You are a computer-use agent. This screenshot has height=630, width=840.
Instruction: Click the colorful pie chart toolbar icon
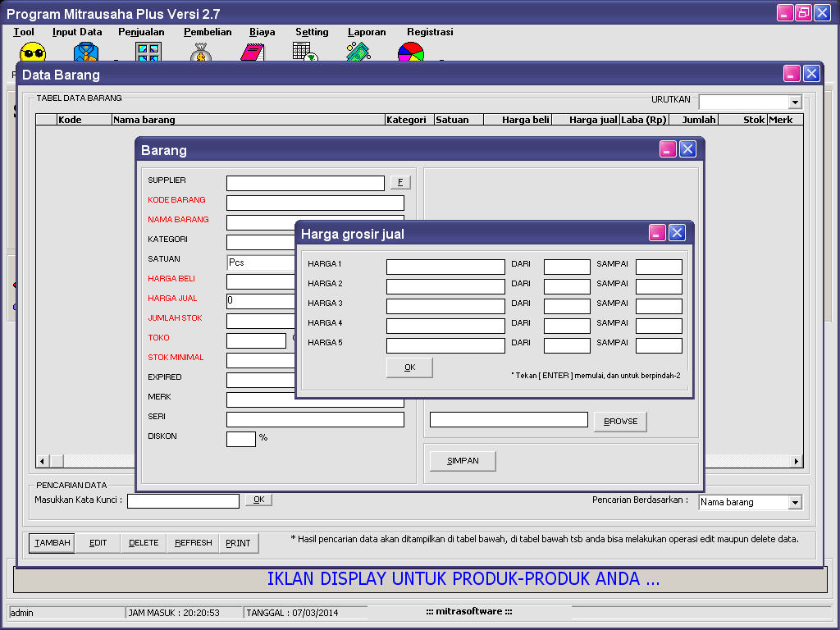coord(411,52)
